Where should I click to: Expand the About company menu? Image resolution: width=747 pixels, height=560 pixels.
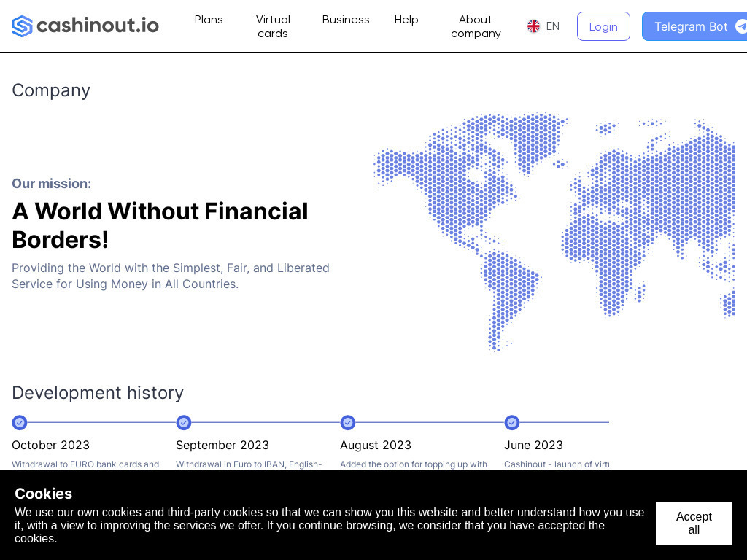(476, 26)
